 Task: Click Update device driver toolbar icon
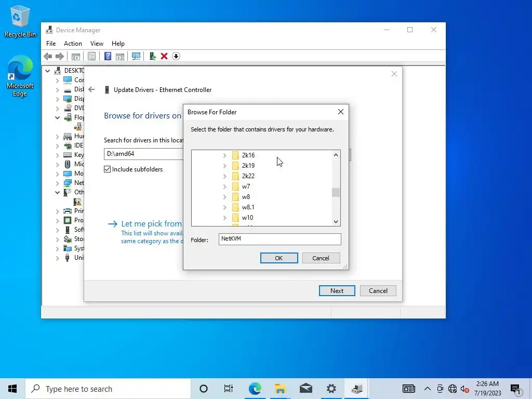[x=152, y=56]
